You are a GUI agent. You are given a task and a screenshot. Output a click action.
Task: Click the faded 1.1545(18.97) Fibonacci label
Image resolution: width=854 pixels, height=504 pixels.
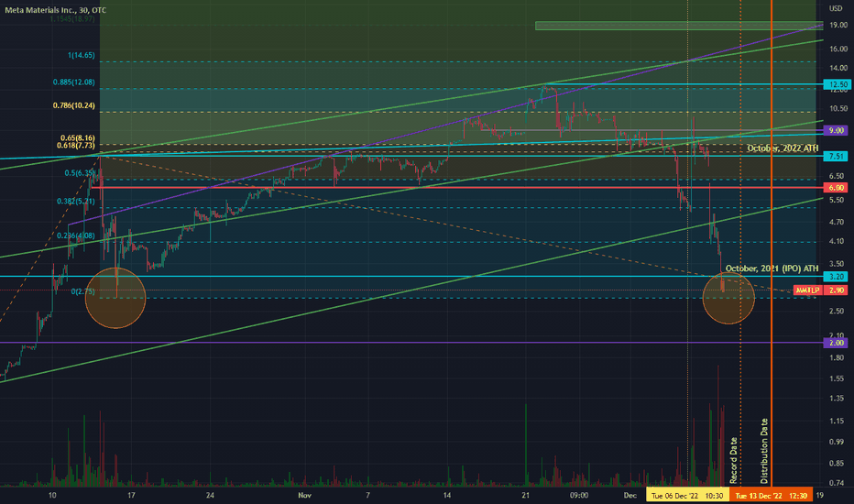pyautogui.click(x=71, y=18)
